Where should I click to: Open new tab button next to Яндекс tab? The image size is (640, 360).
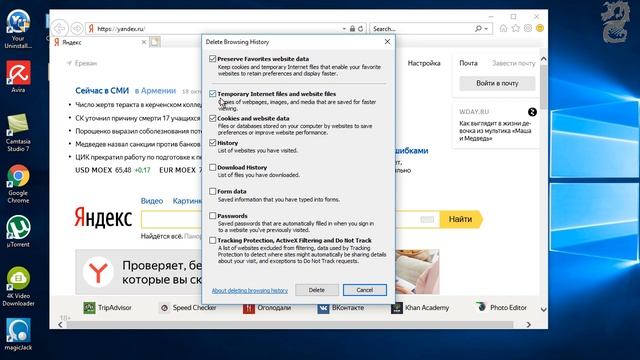[155, 42]
